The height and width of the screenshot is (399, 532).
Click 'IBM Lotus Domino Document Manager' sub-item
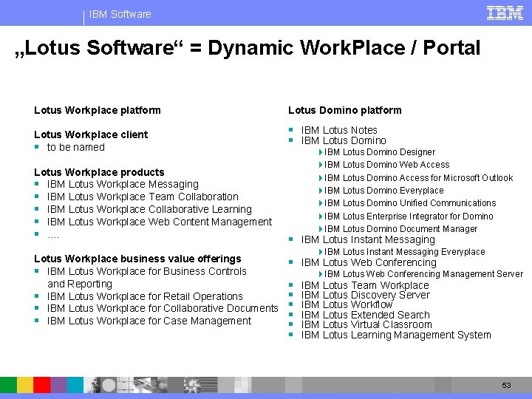400,229
